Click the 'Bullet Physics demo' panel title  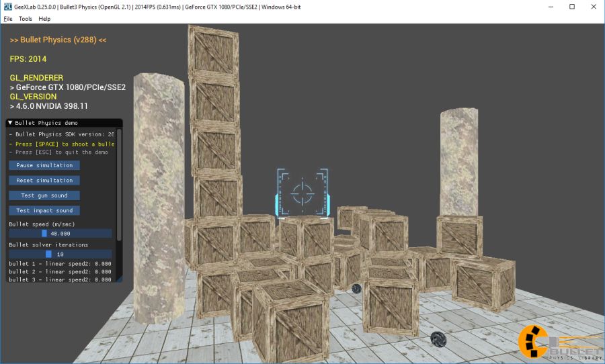click(46, 123)
